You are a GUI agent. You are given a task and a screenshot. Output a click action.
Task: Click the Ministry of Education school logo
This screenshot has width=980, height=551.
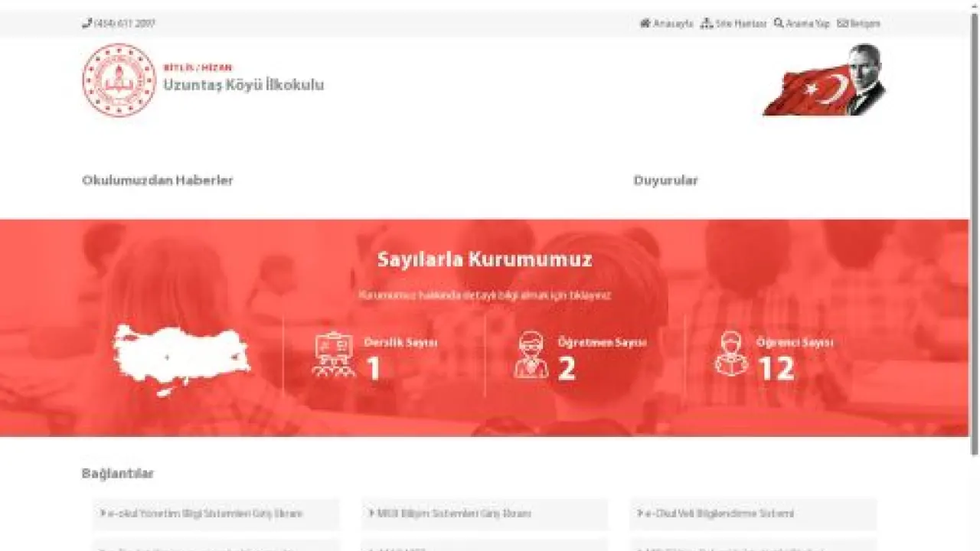119,80
